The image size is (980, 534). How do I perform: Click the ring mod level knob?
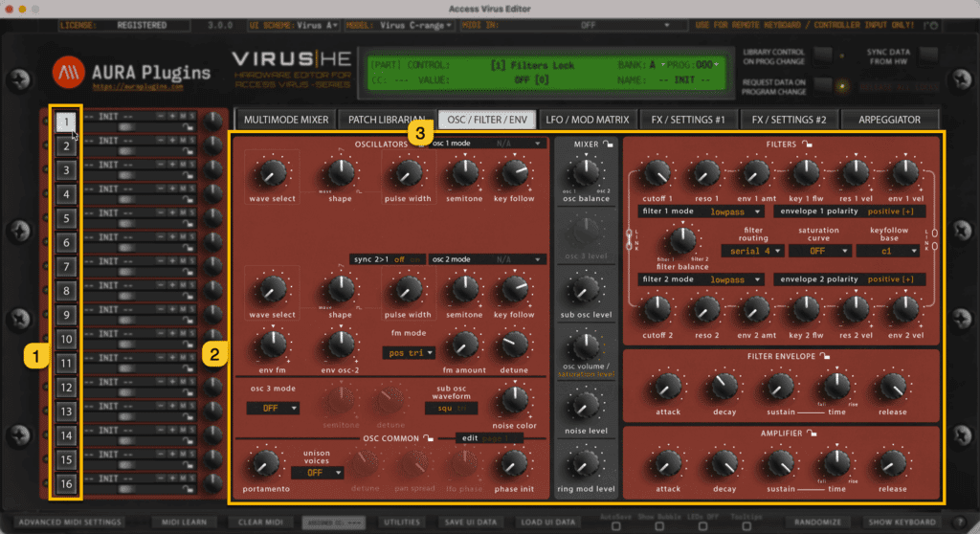[x=586, y=464]
